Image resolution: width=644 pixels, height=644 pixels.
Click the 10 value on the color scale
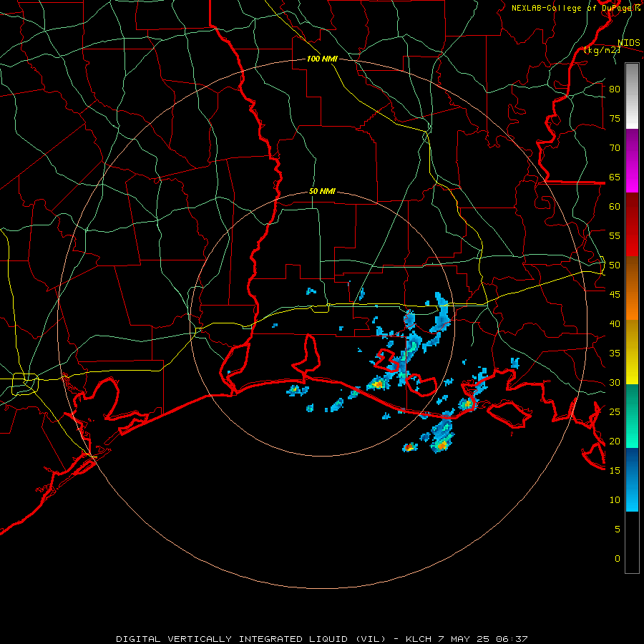pyautogui.click(x=615, y=500)
